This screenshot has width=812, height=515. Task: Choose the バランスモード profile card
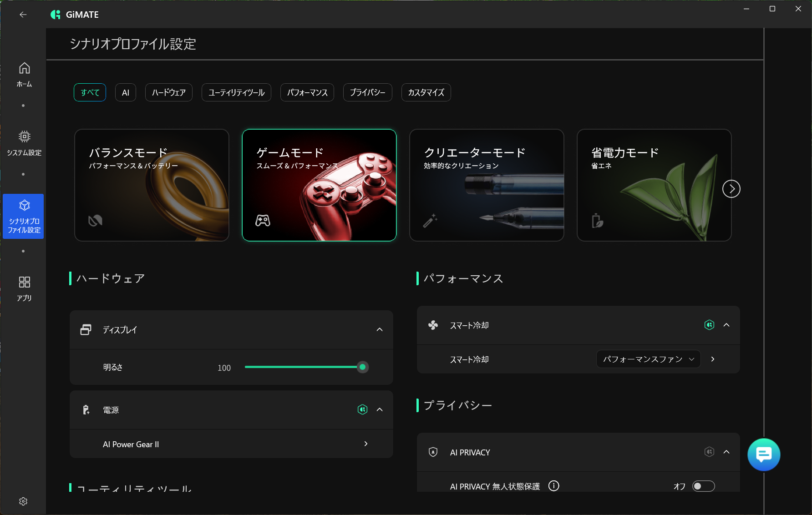pyautogui.click(x=152, y=185)
